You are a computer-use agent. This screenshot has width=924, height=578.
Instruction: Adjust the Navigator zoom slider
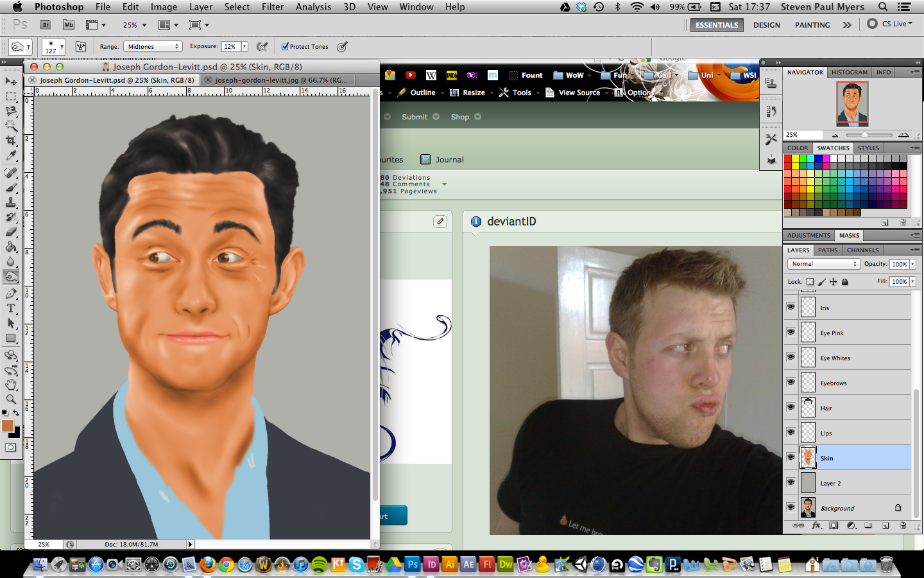[864, 135]
